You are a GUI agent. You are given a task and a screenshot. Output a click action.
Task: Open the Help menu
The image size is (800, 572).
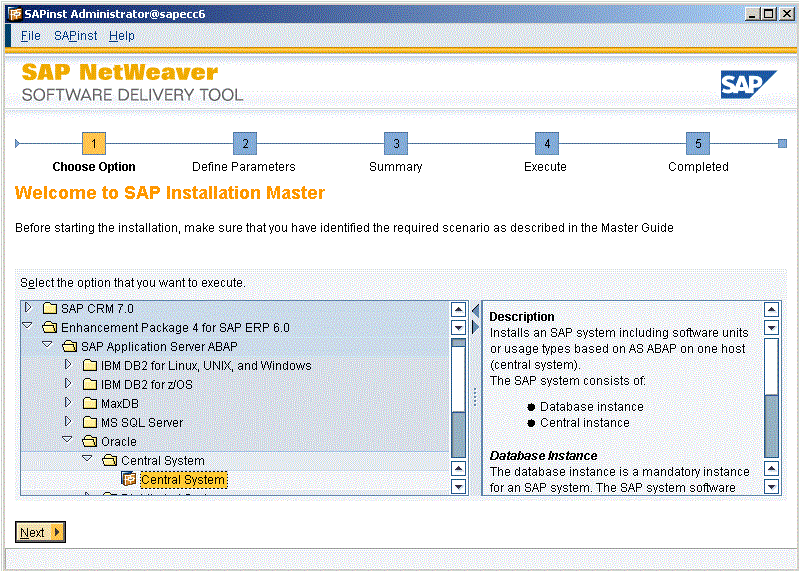(x=121, y=36)
